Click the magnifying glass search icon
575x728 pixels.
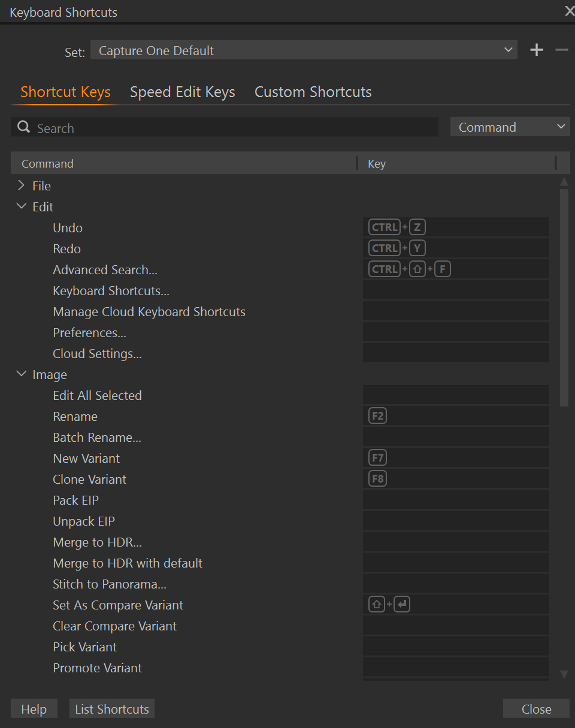[24, 127]
